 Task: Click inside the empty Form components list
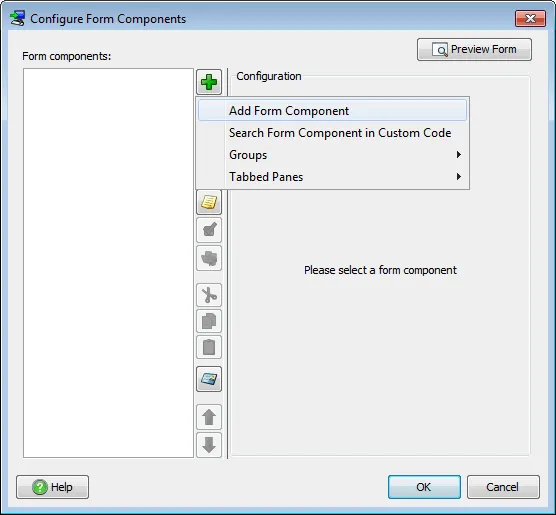(109, 263)
